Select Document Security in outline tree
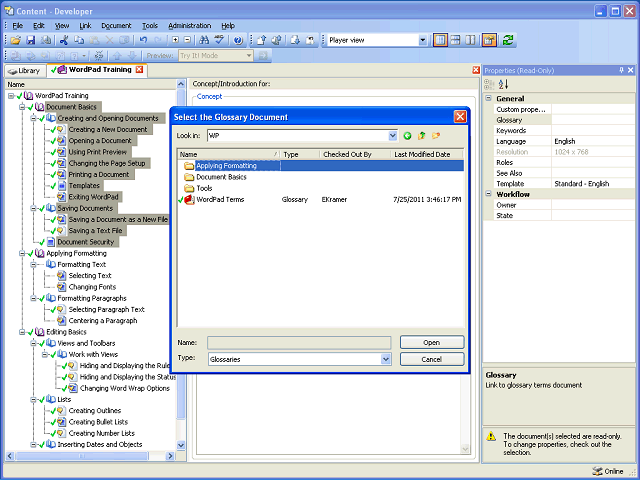 point(85,242)
